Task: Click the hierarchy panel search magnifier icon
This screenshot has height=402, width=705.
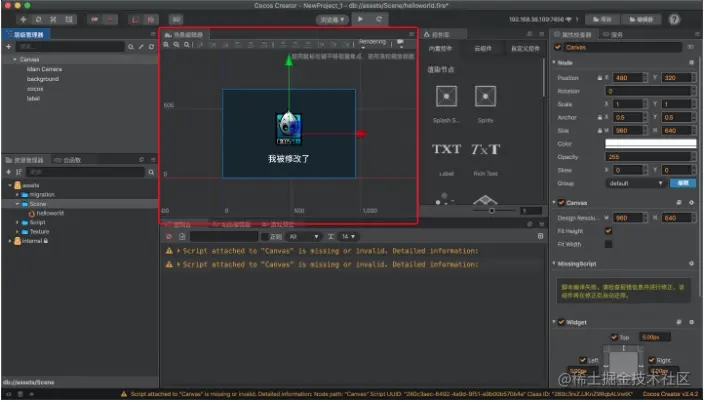Action: (x=130, y=47)
